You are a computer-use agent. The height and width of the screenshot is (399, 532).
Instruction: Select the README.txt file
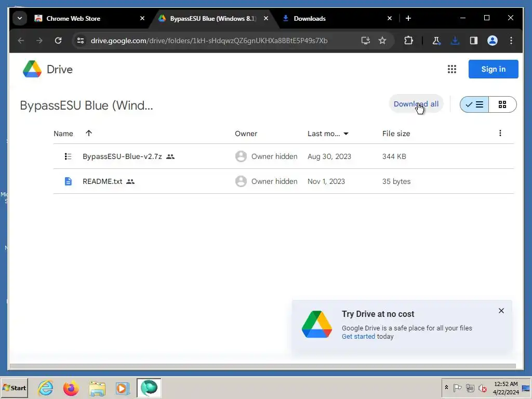tap(283, 181)
